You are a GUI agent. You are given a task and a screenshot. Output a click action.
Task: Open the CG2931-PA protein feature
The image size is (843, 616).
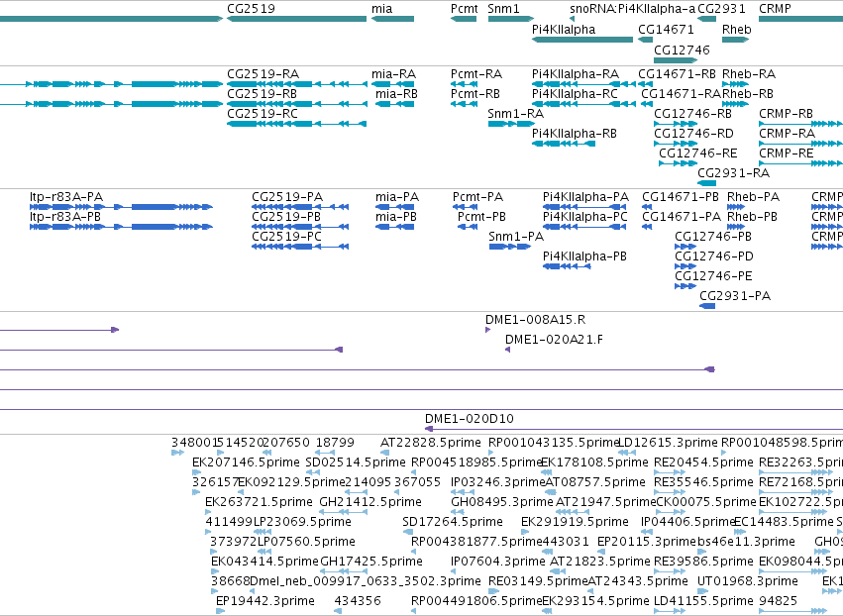point(707,306)
